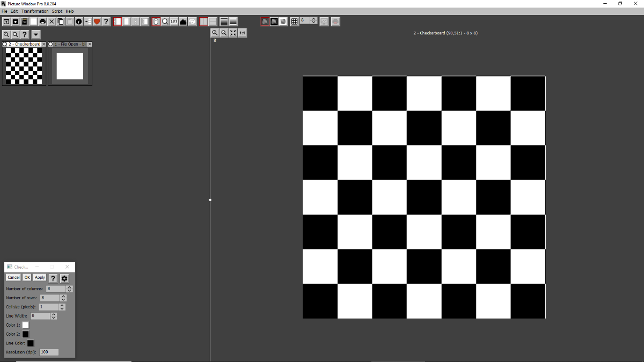Screen dimensions: 644x362
Task: Click the zoom-to-fit icon above the image
Action: (x=233, y=33)
